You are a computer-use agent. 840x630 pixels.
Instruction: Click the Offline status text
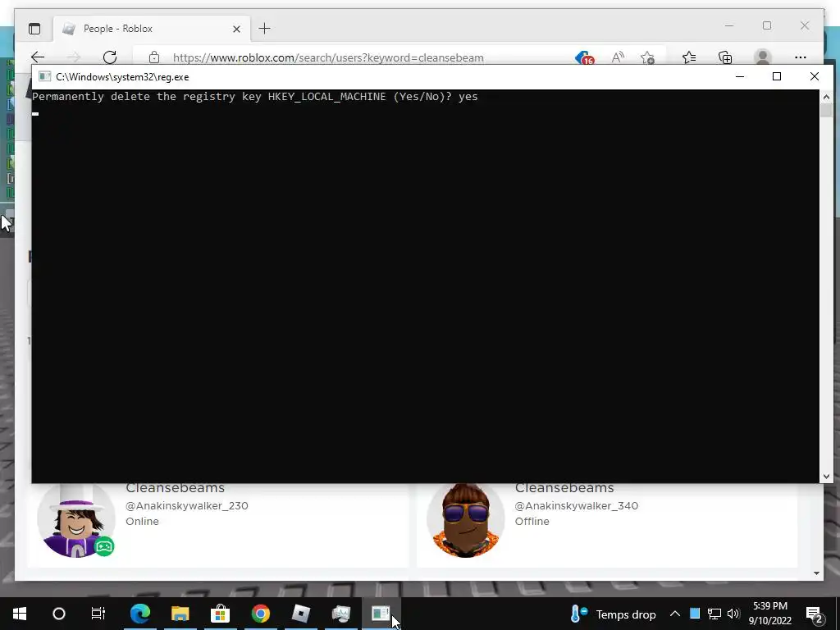click(532, 521)
